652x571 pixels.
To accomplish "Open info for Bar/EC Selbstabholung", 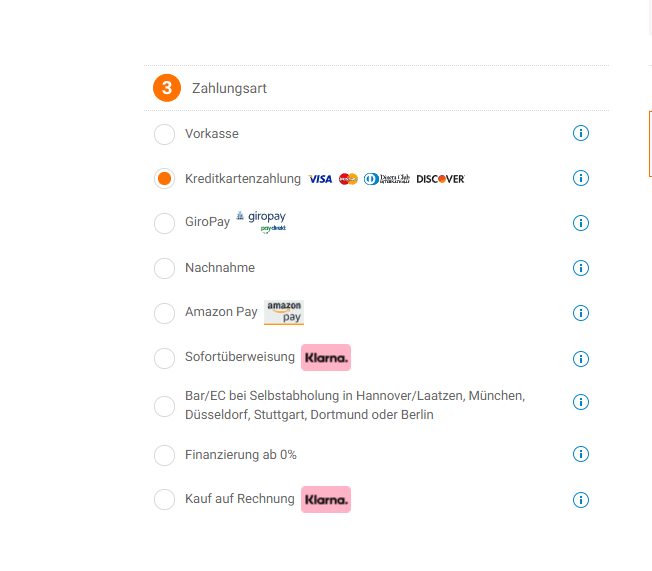I will coord(581,402).
